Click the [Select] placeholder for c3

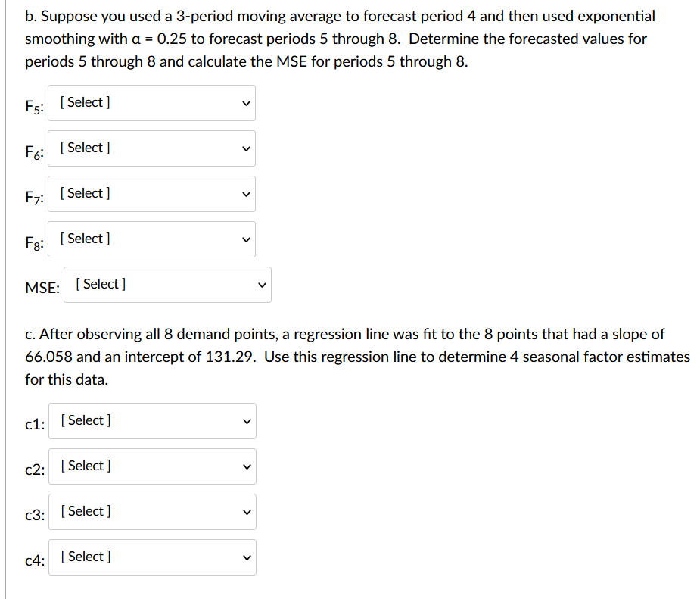83,510
